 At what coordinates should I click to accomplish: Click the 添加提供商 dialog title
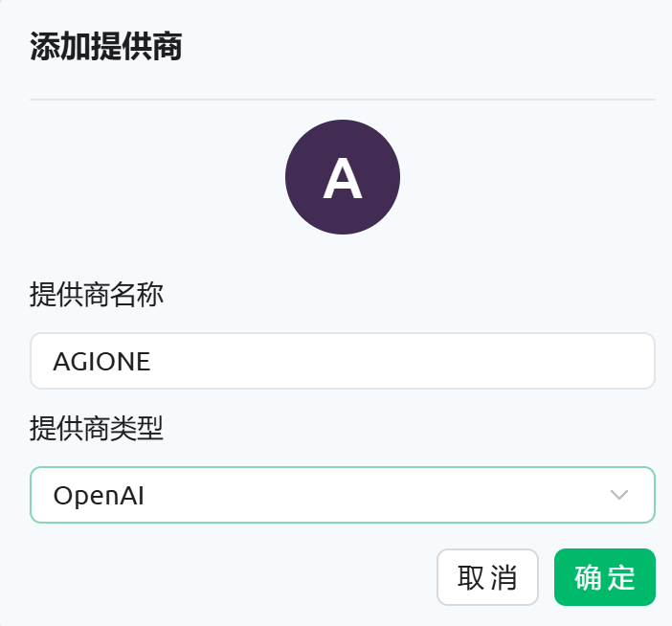click(x=106, y=46)
